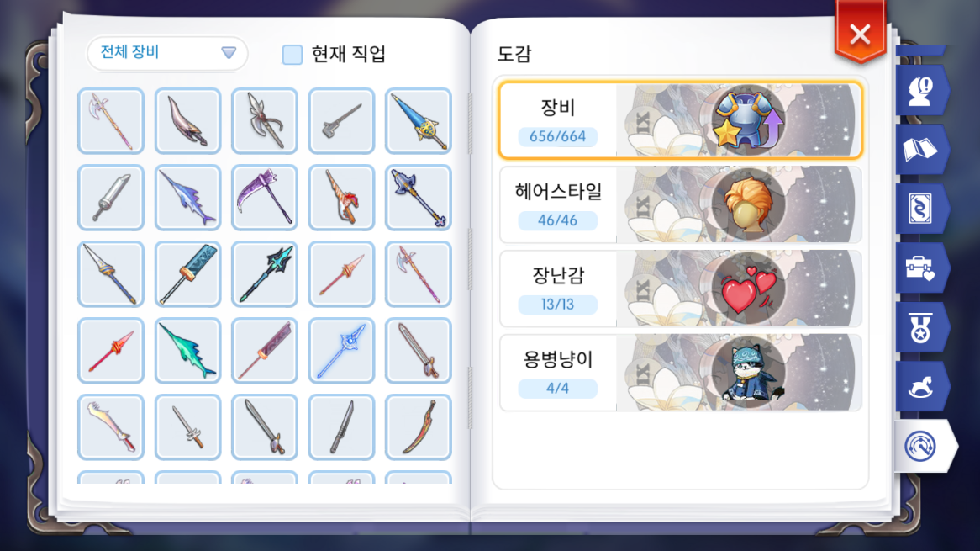The height and width of the screenshot is (551, 980).
Task: Switch to the 헤어스타일 46/46 category
Action: [x=680, y=204]
